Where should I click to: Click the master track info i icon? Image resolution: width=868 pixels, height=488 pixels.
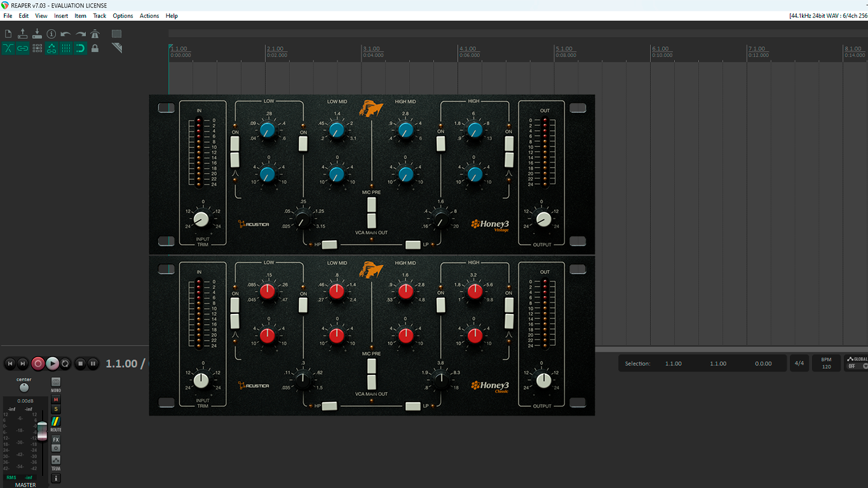click(56, 478)
